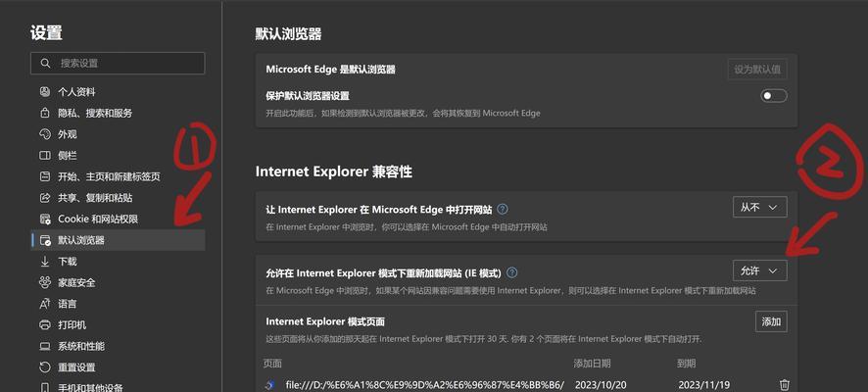Open 手机和其他设备 settings
Viewport: 868px width, 392px height.
point(118,387)
